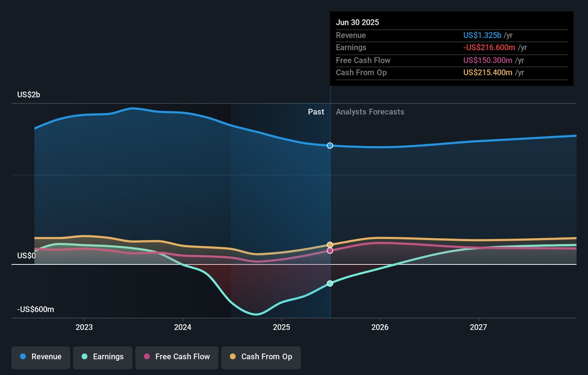Click the 2026 x-axis label
The width and height of the screenshot is (588, 375).
pos(380,327)
